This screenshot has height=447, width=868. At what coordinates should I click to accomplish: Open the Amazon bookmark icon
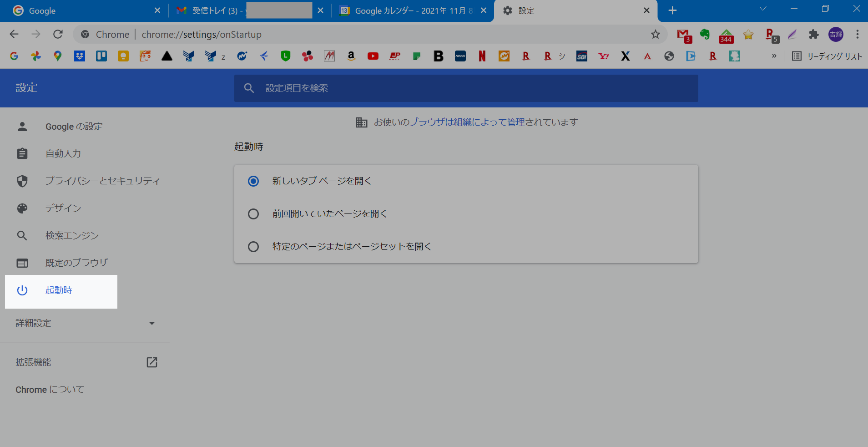pos(351,56)
